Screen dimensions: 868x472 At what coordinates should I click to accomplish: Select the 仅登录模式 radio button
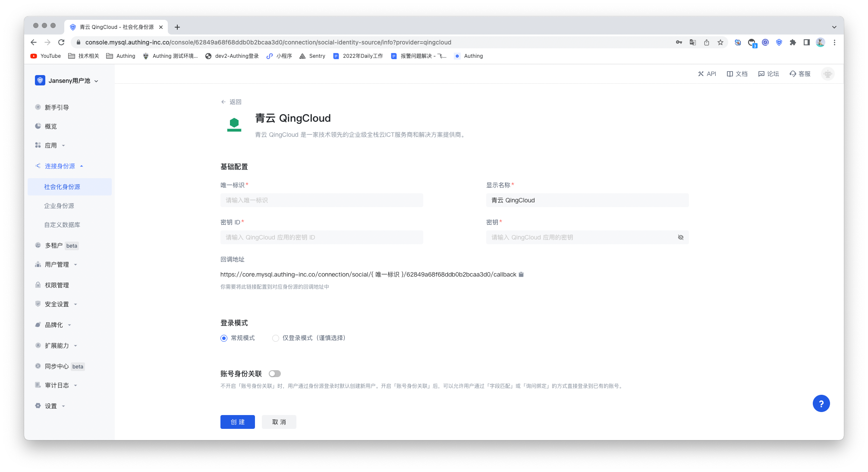click(275, 338)
